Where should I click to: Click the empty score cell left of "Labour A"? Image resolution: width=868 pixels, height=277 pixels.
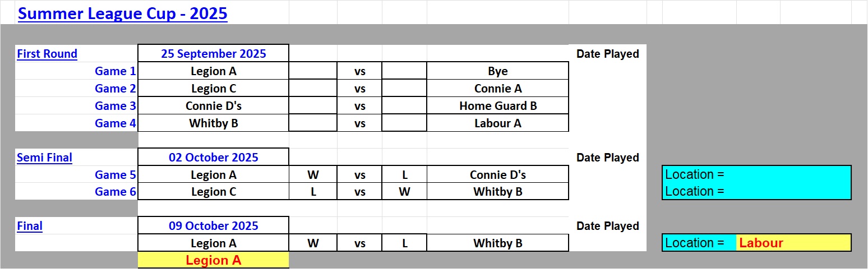click(404, 123)
